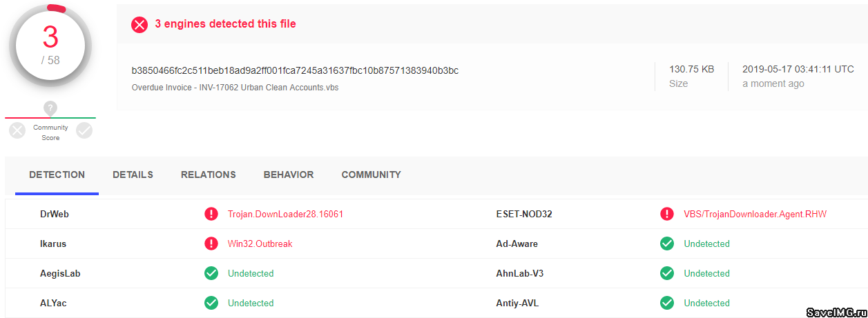Click AegisLab green undetected checkmark
The width and height of the screenshot is (868, 318).
tap(211, 273)
